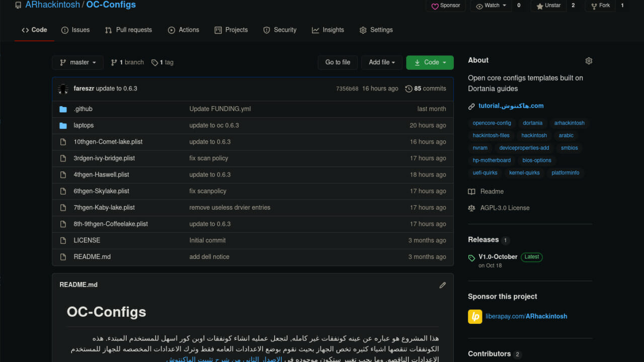The width and height of the screenshot is (644, 362).
Task: Expand the master branch selector
Action: point(77,62)
